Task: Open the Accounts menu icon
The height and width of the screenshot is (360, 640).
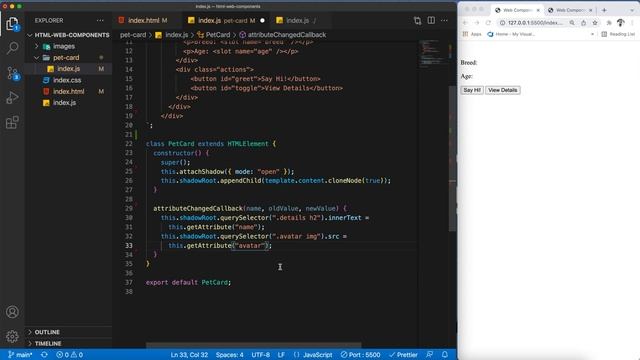Action: coord(12,312)
